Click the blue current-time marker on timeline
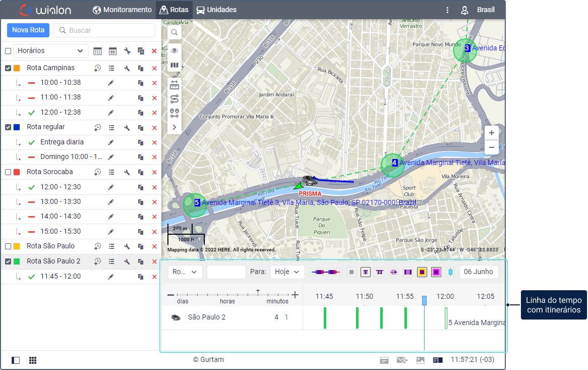The image size is (588, 370). coord(424,300)
